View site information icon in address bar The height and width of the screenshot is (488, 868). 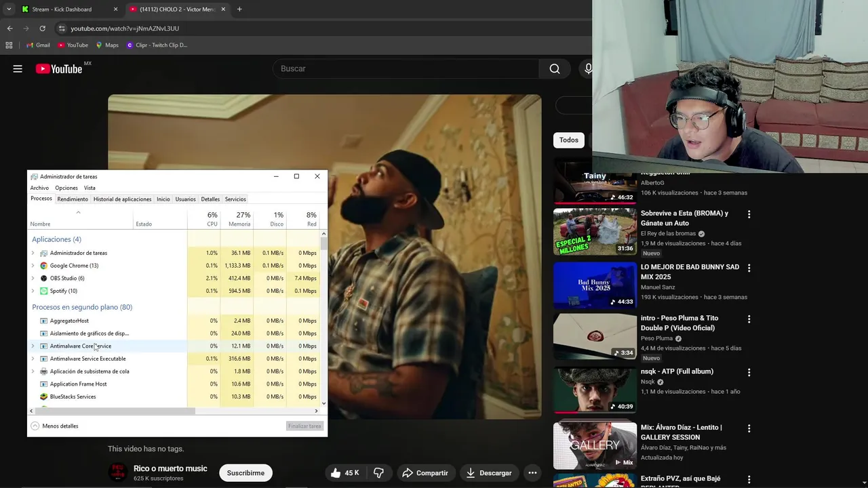[62, 28]
